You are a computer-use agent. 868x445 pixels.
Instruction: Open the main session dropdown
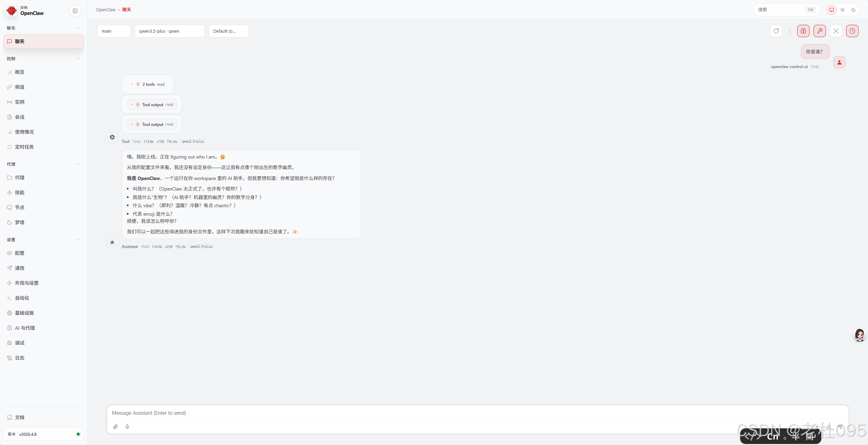[114, 31]
